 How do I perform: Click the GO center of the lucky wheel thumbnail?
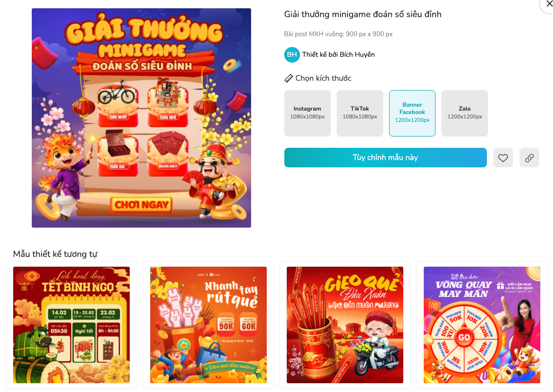[464, 337]
